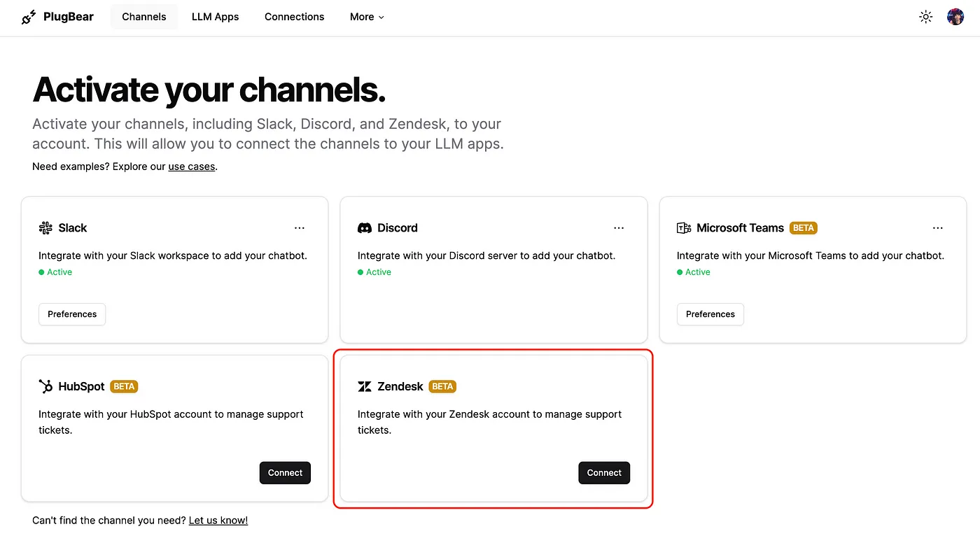Click the Slack logo icon
This screenshot has width=980, height=543.
tap(45, 228)
